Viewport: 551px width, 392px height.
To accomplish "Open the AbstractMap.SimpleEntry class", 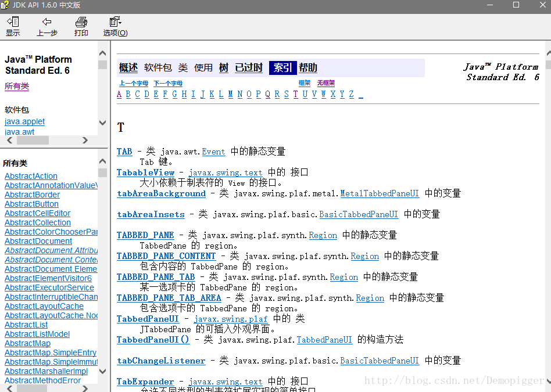I will (51, 353).
